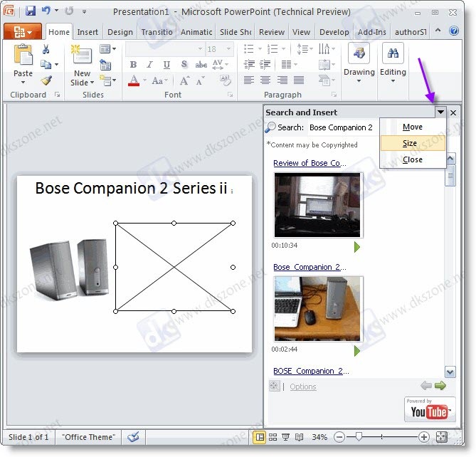Toggle Strikethrough formatting
Image resolution: width=476 pixels, height=457 pixels.
[201, 64]
